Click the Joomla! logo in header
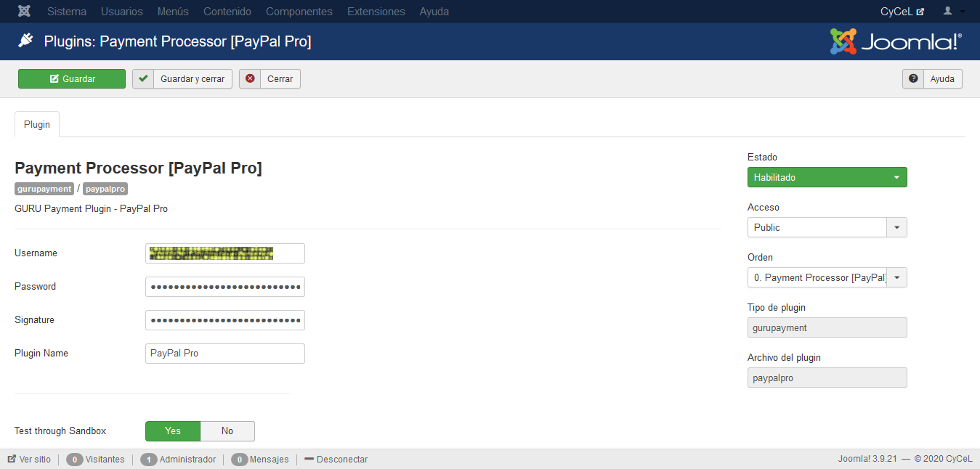The width and height of the screenshot is (980, 469). point(896,41)
